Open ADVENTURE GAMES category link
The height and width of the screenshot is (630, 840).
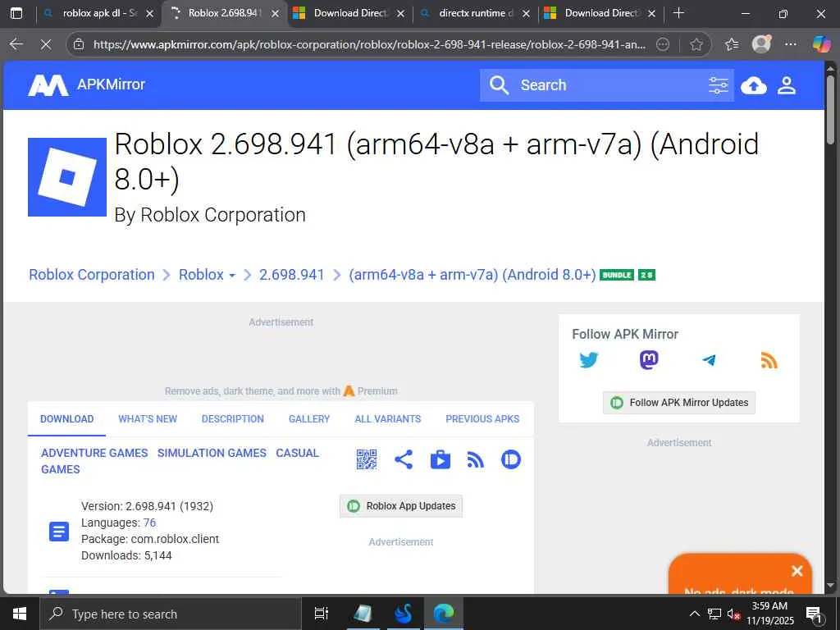[94, 453]
